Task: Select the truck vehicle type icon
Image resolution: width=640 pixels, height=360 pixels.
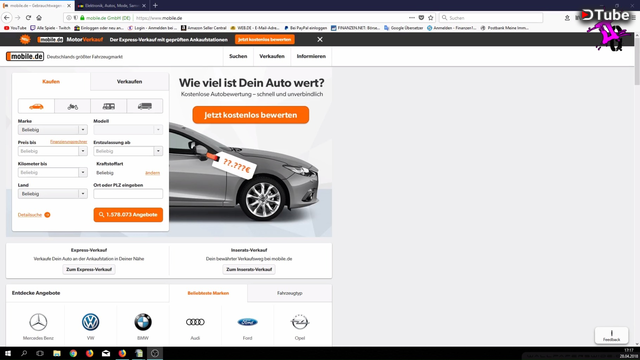Action: (145, 106)
